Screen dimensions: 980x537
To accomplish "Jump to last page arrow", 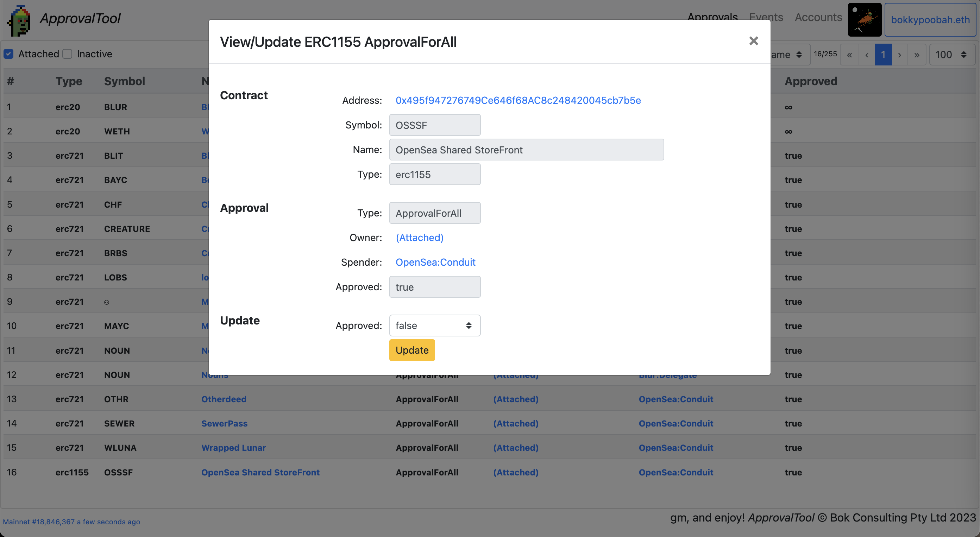I will tap(917, 55).
